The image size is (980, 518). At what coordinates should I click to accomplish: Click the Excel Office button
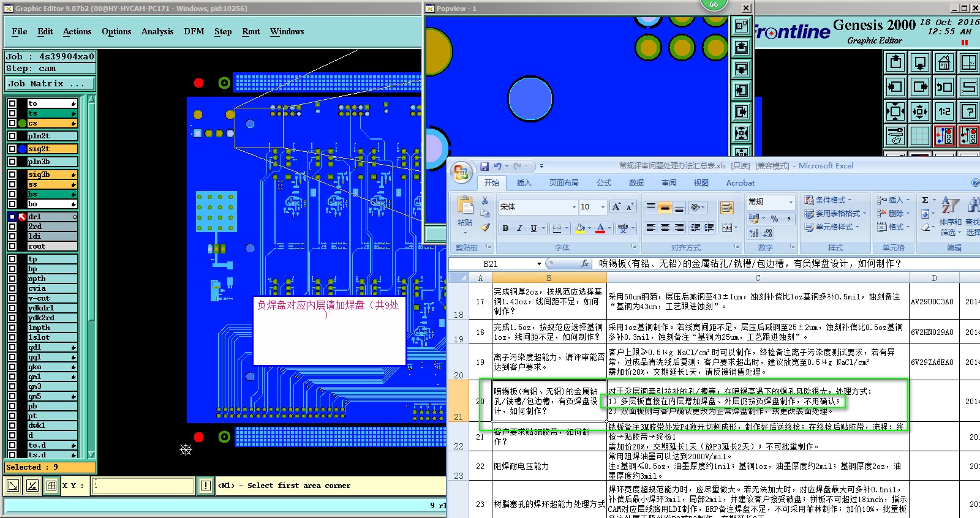coord(462,172)
